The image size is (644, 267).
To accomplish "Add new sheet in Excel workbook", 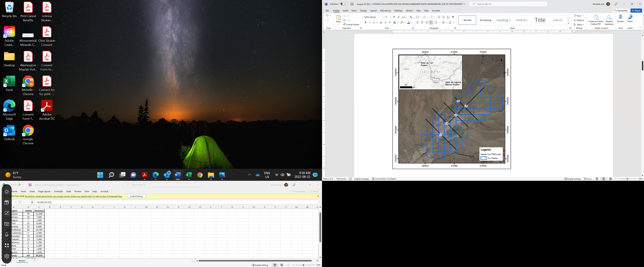I will click(x=35, y=261).
